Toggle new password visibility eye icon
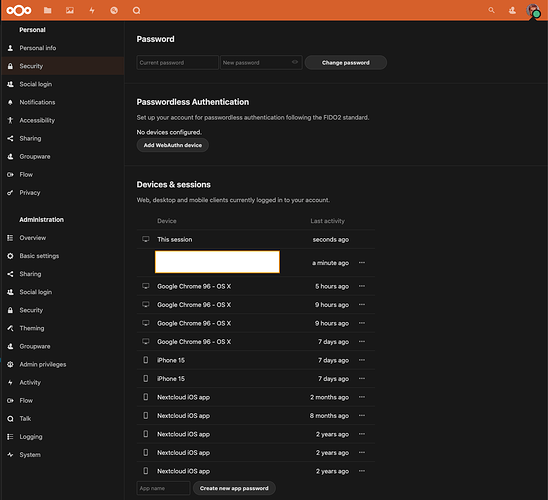The image size is (548, 500). click(x=295, y=62)
